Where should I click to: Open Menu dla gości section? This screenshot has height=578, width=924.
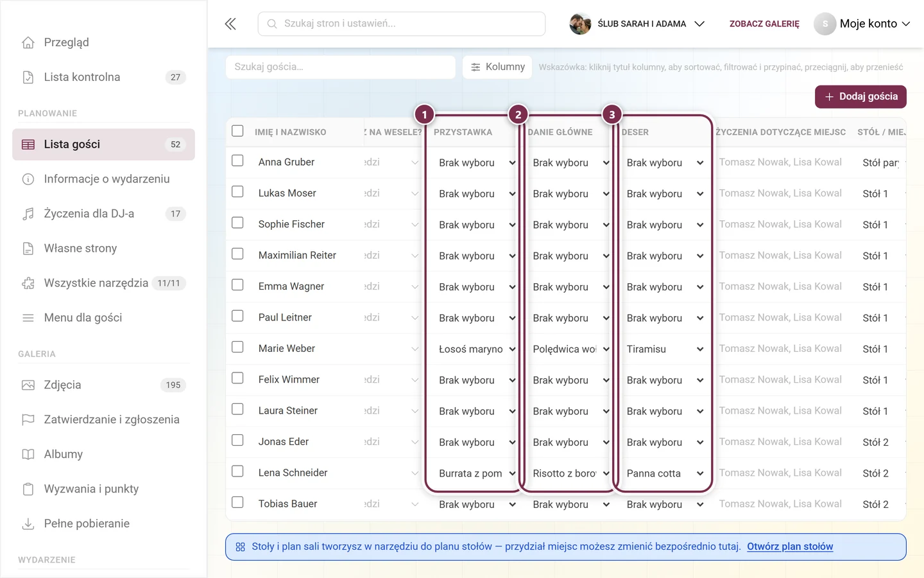pyautogui.click(x=103, y=318)
